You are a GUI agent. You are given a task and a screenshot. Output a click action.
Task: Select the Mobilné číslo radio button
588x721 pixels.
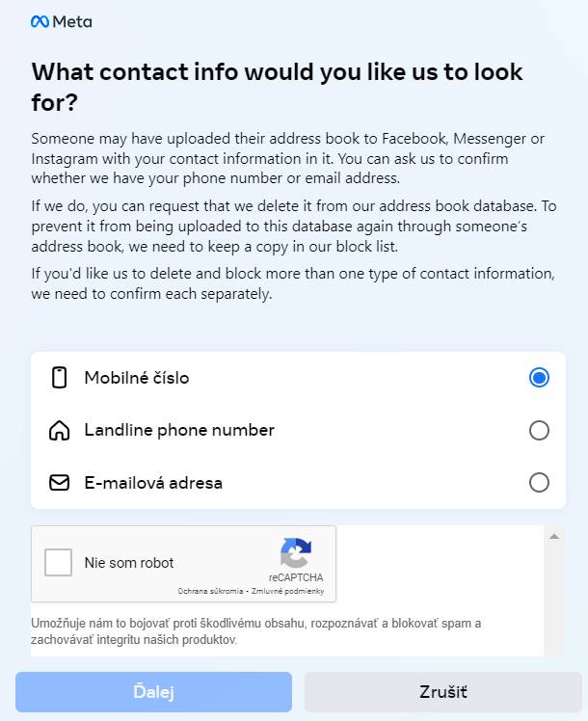539,378
